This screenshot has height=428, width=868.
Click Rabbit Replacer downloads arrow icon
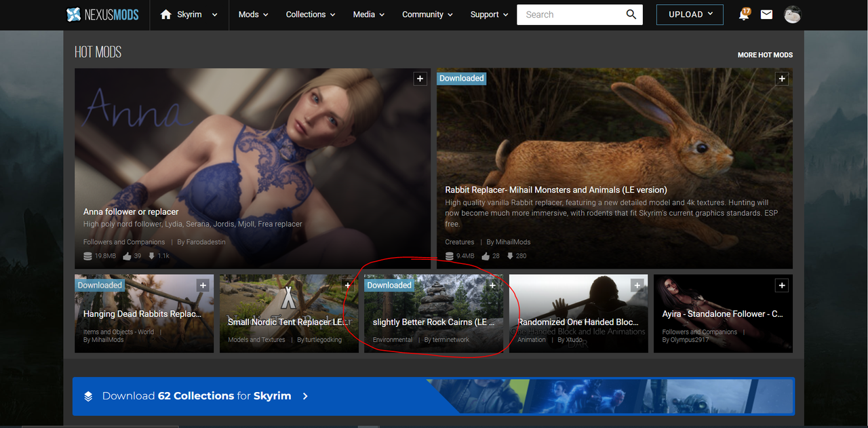pos(510,256)
